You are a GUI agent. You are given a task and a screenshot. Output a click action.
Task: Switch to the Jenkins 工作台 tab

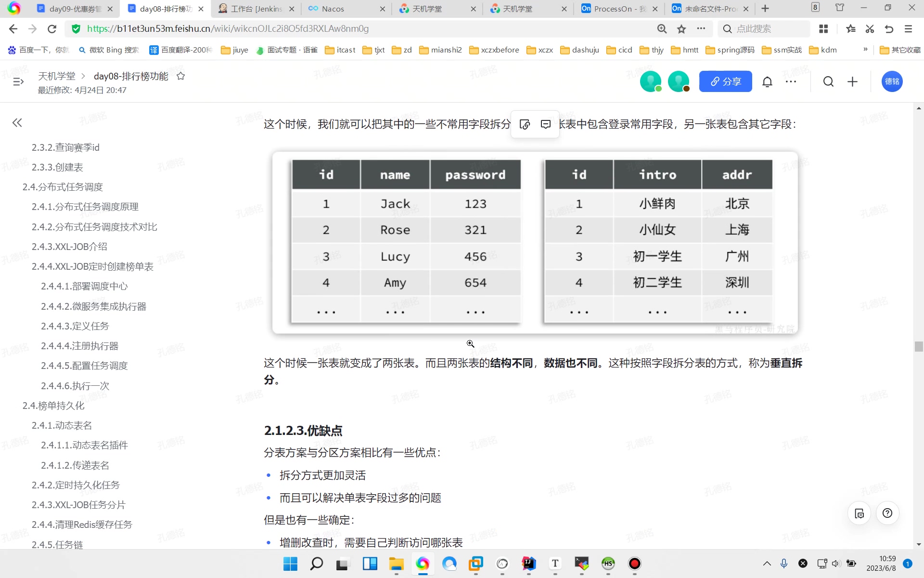[256, 9]
